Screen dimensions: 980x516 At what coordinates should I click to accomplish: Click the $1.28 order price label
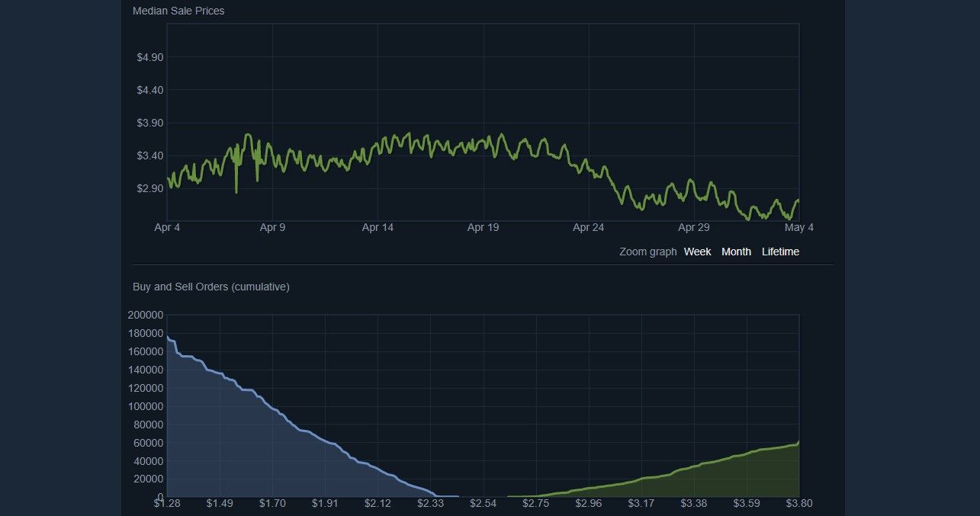coord(167,504)
